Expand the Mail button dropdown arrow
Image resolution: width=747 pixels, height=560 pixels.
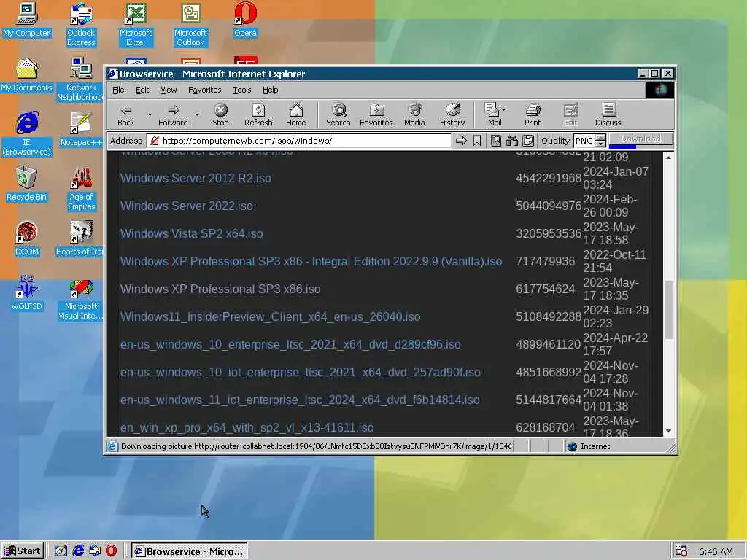[x=504, y=109]
